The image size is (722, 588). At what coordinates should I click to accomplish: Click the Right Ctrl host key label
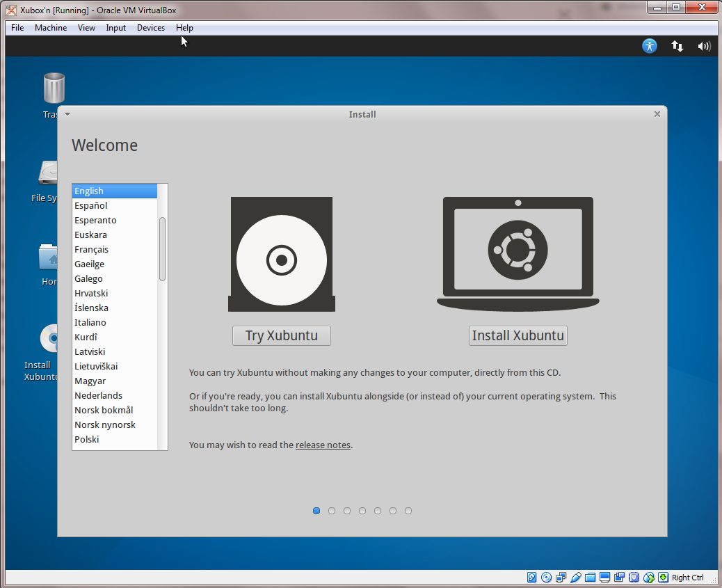point(687,578)
